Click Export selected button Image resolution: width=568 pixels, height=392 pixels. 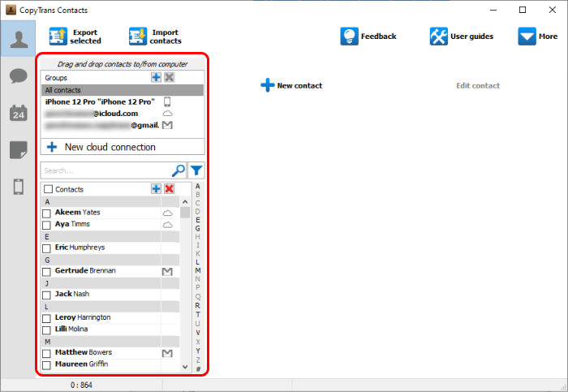75,37
